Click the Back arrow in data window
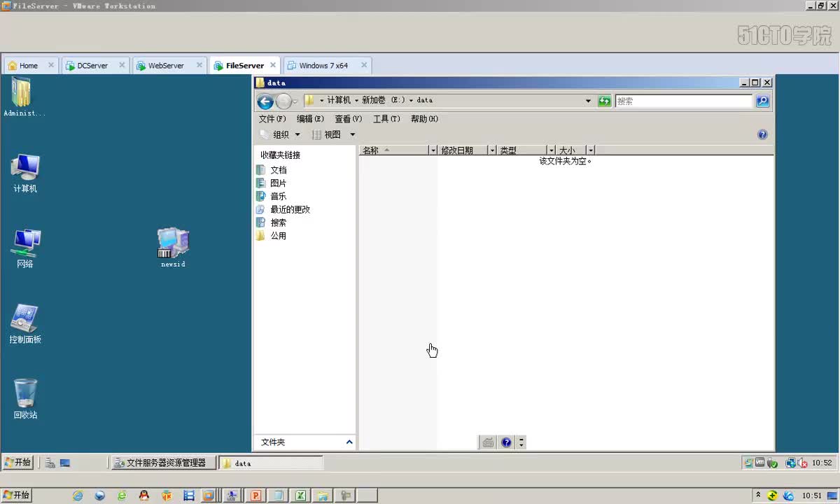The image size is (840, 504). pyautogui.click(x=265, y=101)
